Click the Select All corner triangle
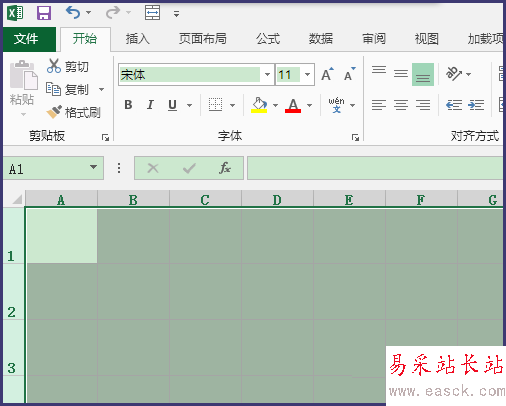Screen dimensions: 506x406 [x=17, y=199]
